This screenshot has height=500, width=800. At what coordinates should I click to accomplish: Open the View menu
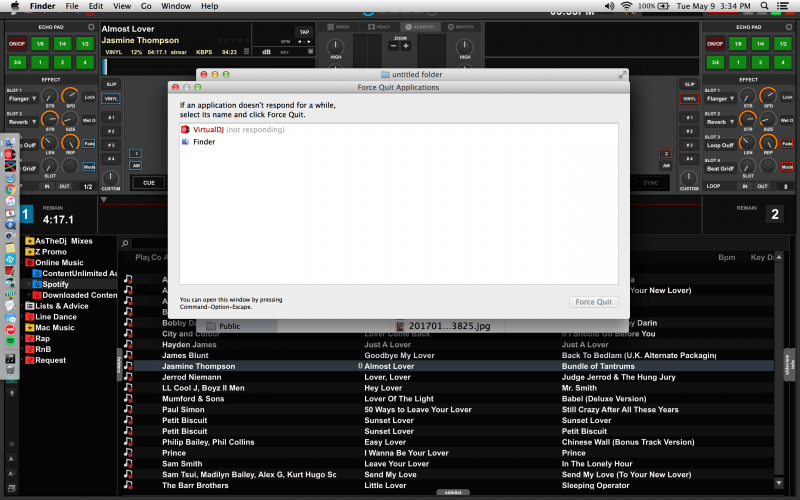coord(122,6)
